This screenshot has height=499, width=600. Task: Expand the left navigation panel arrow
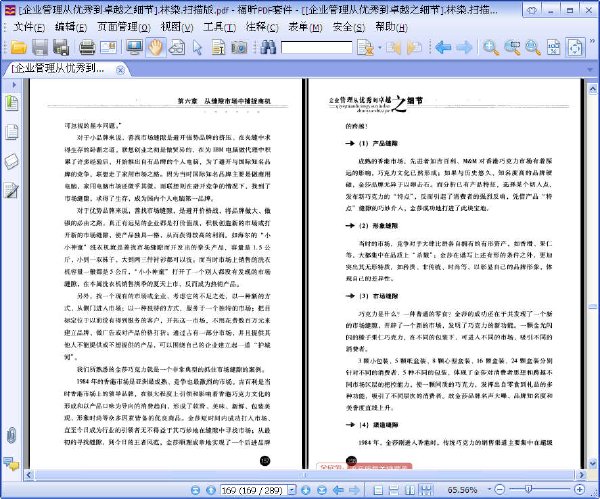point(14,85)
